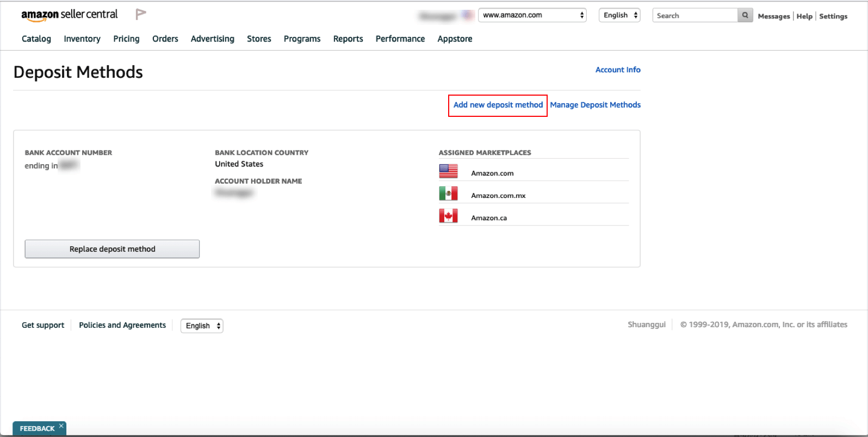Open the Messages link in the header
Image resolution: width=868 pixels, height=437 pixels.
click(x=773, y=16)
